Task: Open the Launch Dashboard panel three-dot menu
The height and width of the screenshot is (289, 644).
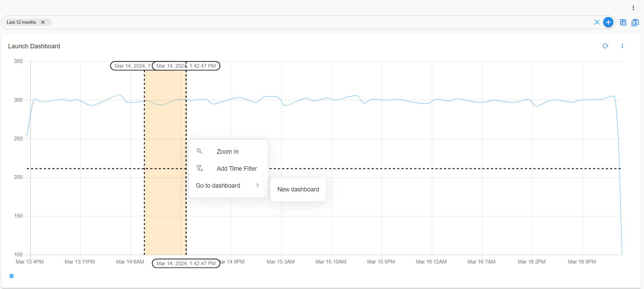Action: [x=622, y=46]
